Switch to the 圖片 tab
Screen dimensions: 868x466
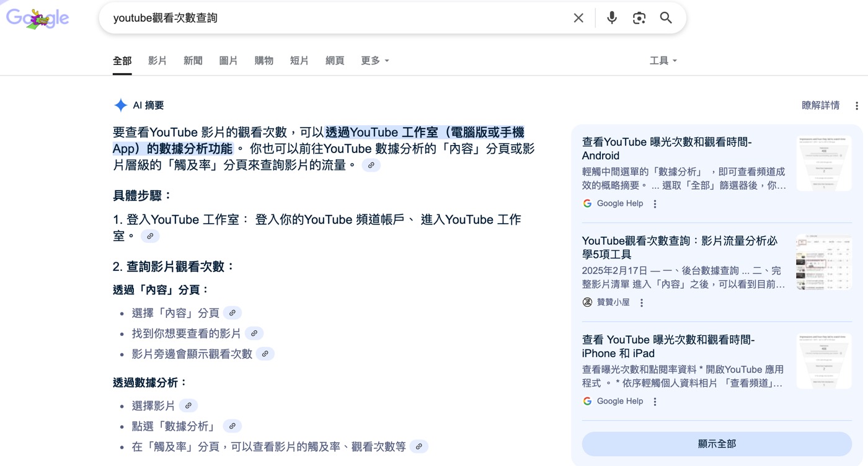[x=228, y=61]
